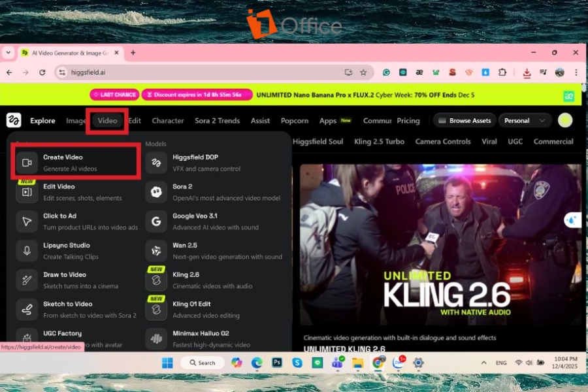
Task: Open Create Video camera icon
Action: 27,163
